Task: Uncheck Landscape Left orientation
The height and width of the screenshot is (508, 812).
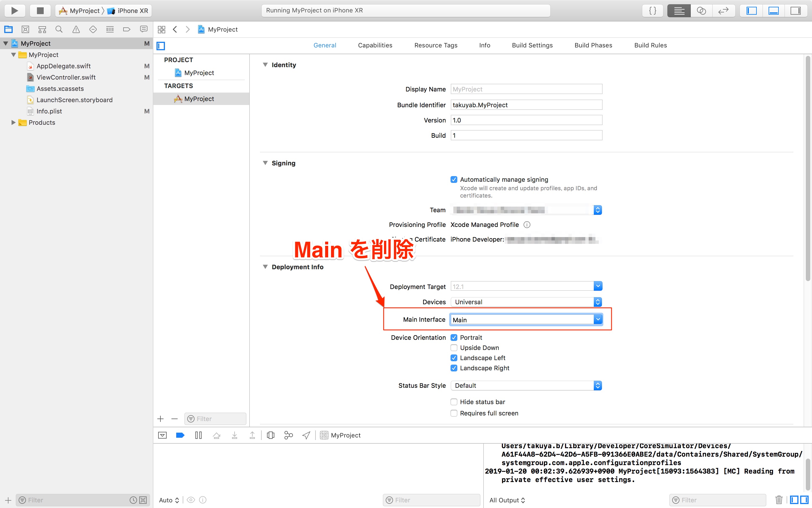Action: [454, 358]
